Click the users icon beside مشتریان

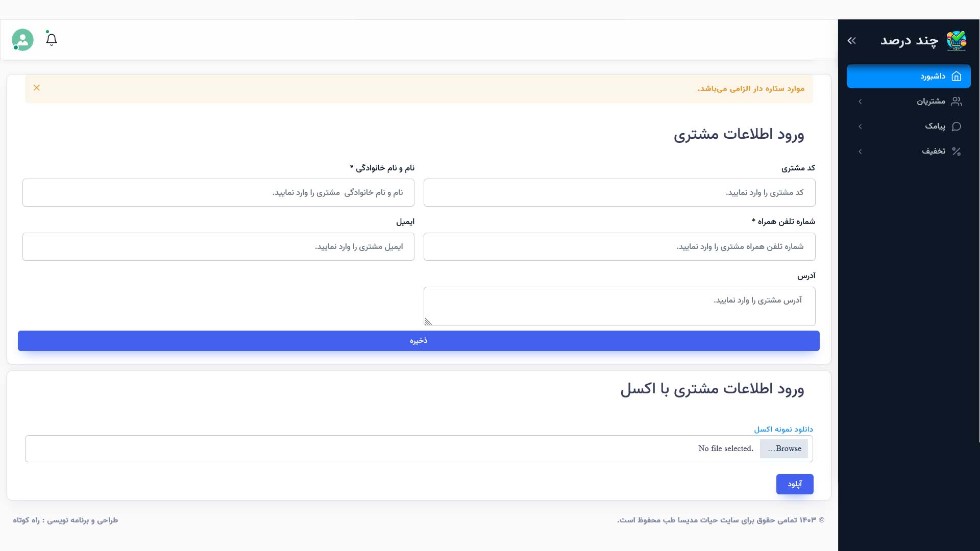pyautogui.click(x=957, y=102)
